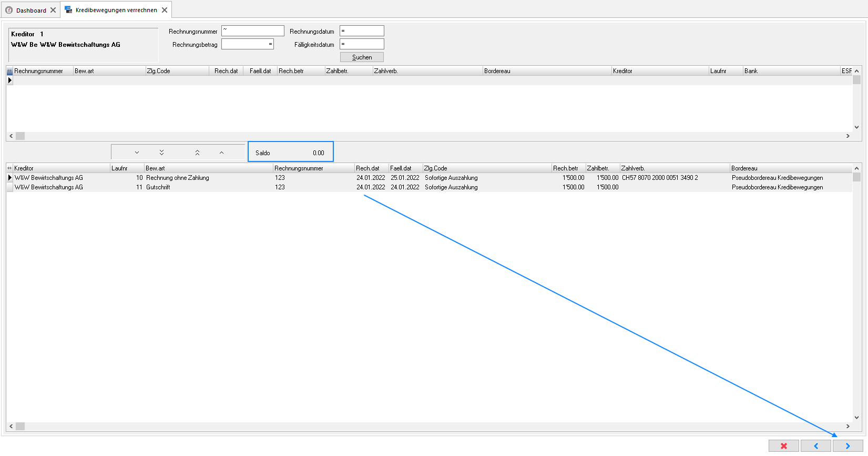Go back with the left arrow button

(x=816, y=446)
